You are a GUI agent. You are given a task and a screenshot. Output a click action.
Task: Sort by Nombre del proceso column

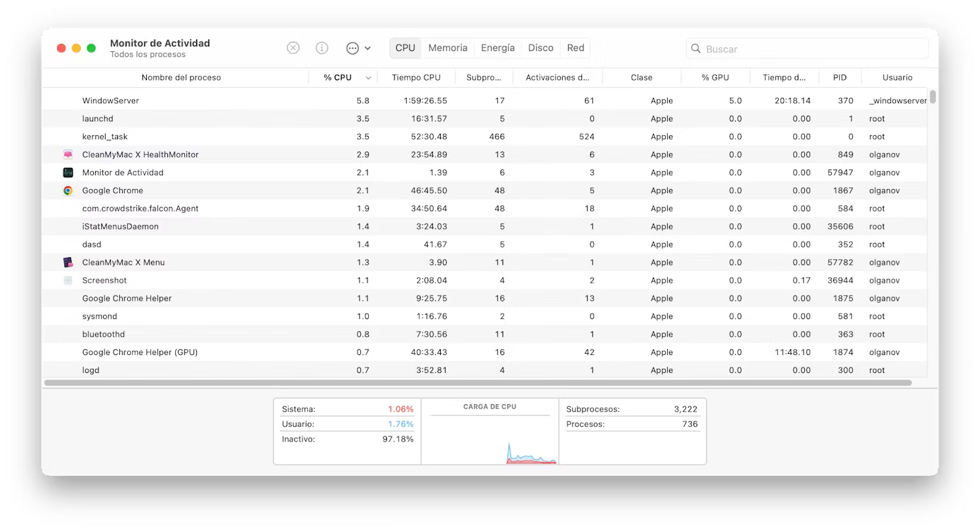pos(181,77)
